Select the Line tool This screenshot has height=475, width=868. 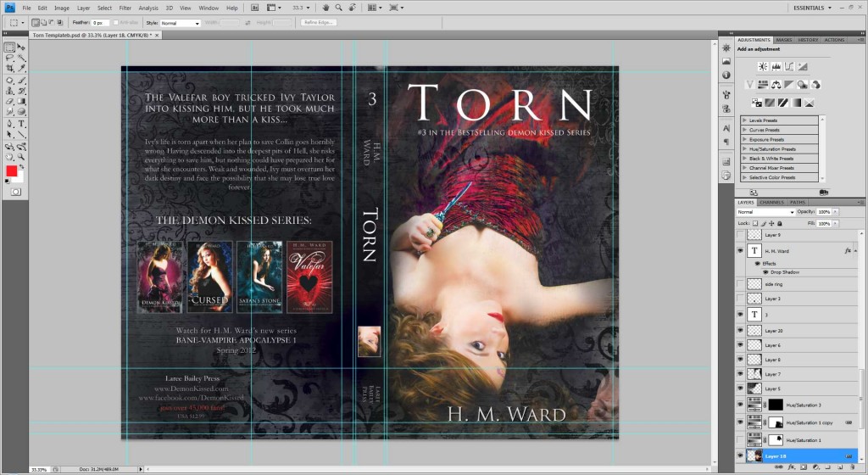(21, 135)
